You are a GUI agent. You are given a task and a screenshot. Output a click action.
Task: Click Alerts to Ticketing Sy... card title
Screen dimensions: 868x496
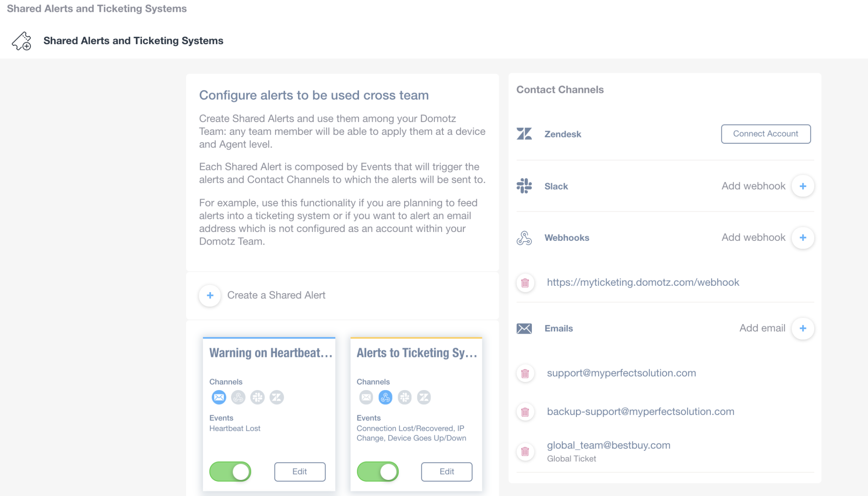417,353
